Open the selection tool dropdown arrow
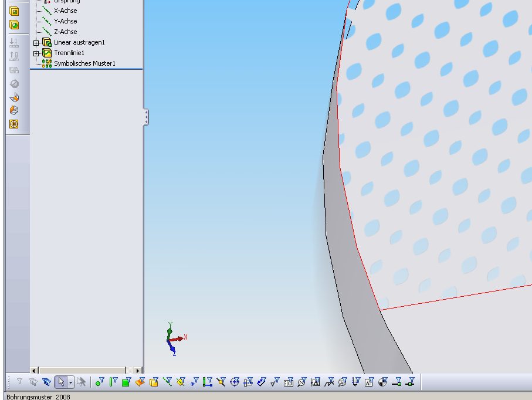This screenshot has height=400, width=532. click(70, 382)
